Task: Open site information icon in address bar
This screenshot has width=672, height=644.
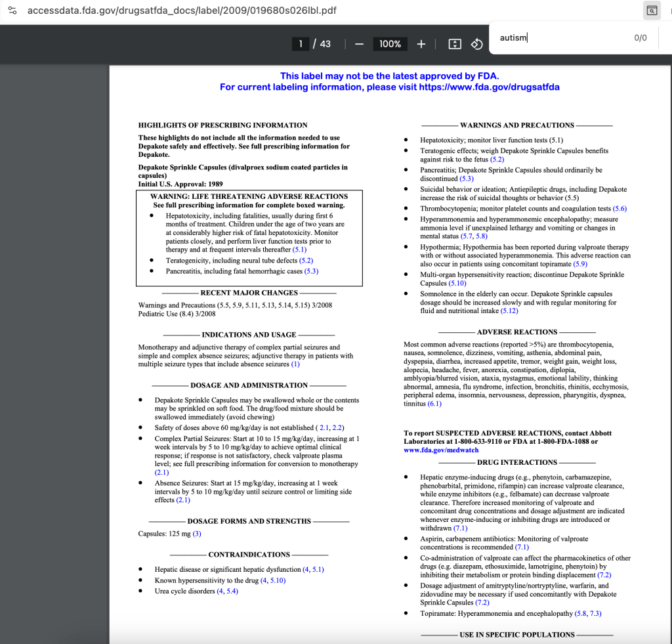Action: coord(12,11)
